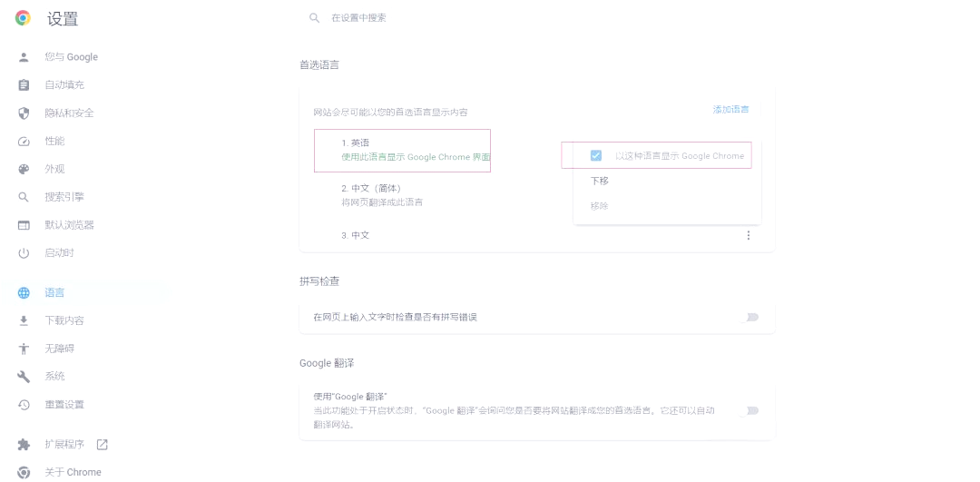980x482 pixels.
Task: Open three-dot menu for 中文 language
Action: pyautogui.click(x=749, y=236)
